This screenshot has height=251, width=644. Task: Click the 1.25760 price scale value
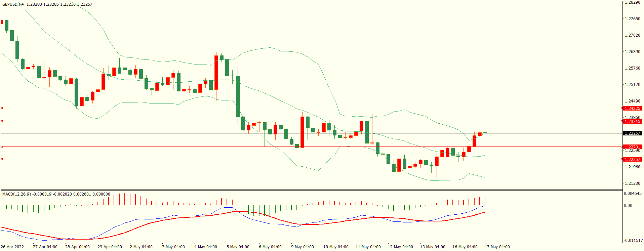tap(632, 68)
